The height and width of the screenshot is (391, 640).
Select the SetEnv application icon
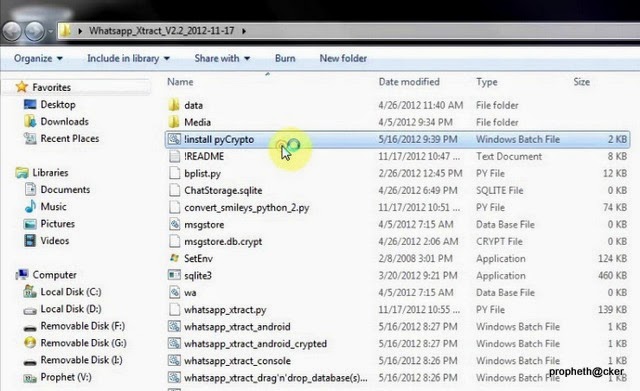(175, 258)
